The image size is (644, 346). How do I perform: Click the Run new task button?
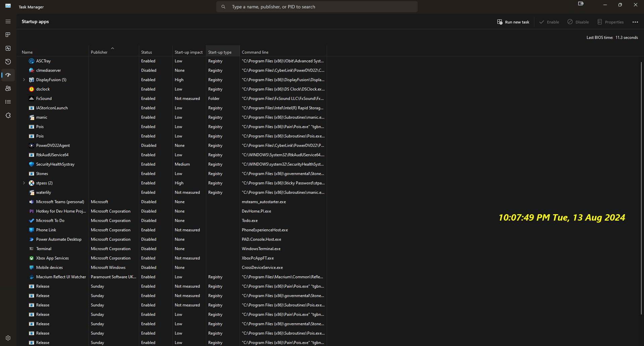point(513,22)
